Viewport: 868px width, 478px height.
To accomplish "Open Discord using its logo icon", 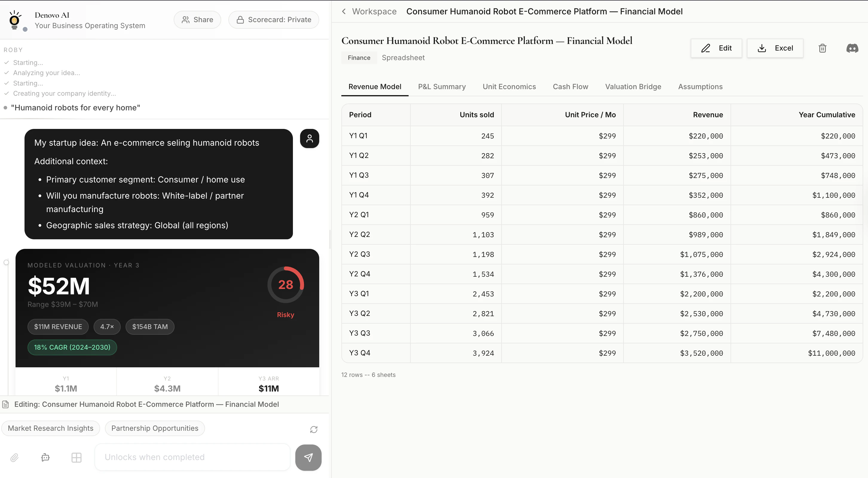I will click(852, 48).
